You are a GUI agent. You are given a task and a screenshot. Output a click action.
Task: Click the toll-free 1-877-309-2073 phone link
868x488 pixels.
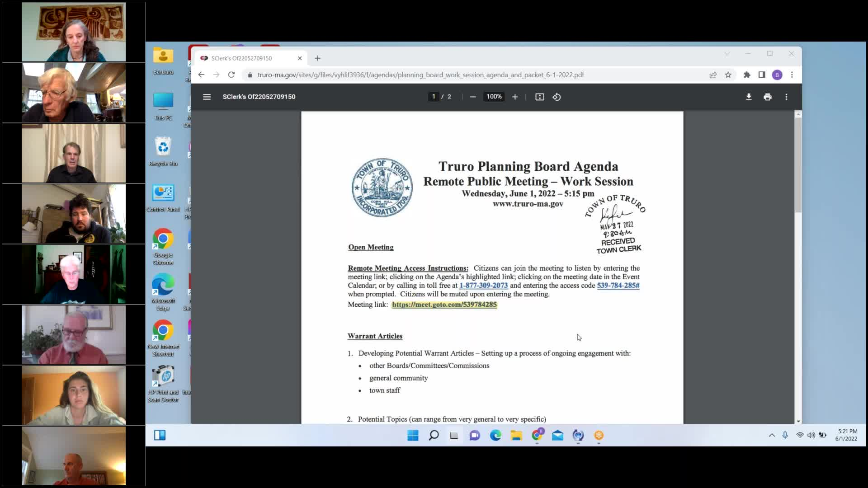(483, 285)
